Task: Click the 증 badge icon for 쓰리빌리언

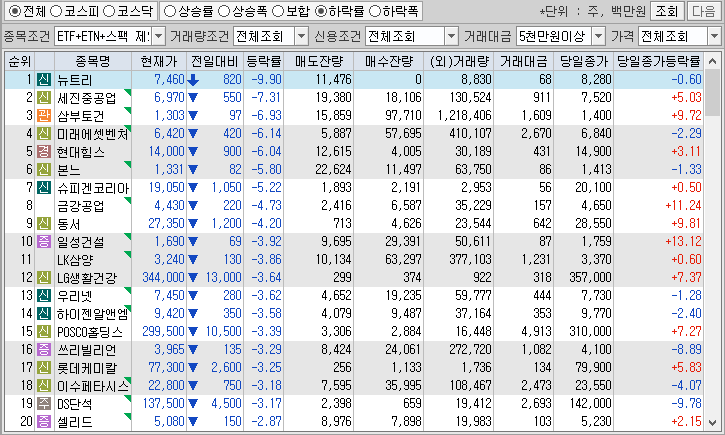Action: coord(44,350)
